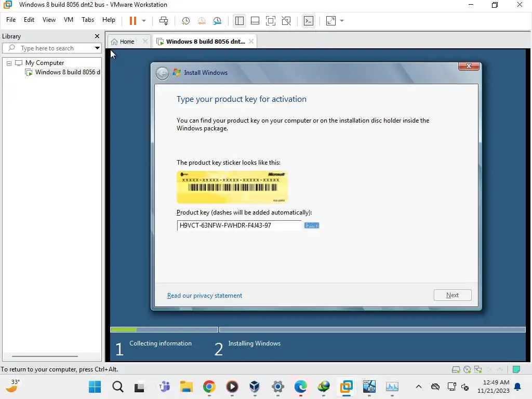Click the Library panel horizontal scrollbar

(45, 356)
